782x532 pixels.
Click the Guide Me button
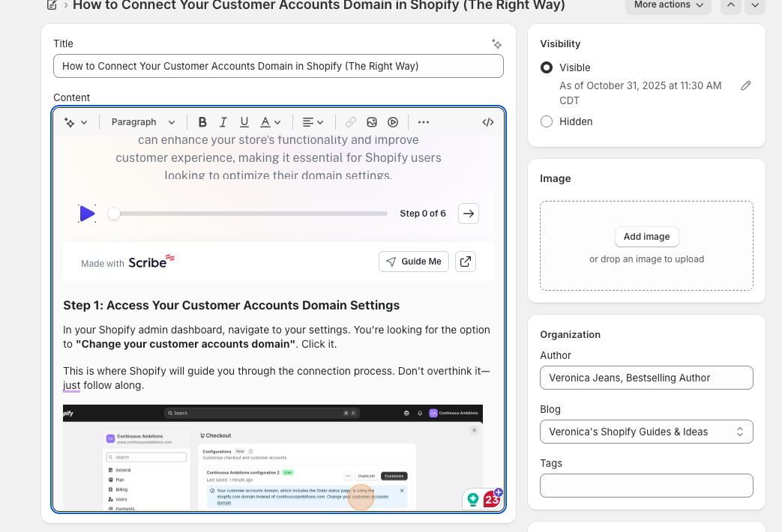point(413,262)
